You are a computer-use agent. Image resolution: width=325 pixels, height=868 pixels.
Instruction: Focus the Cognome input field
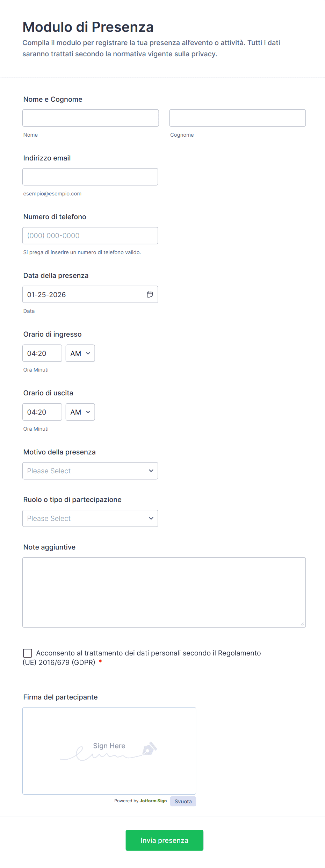[237, 118]
